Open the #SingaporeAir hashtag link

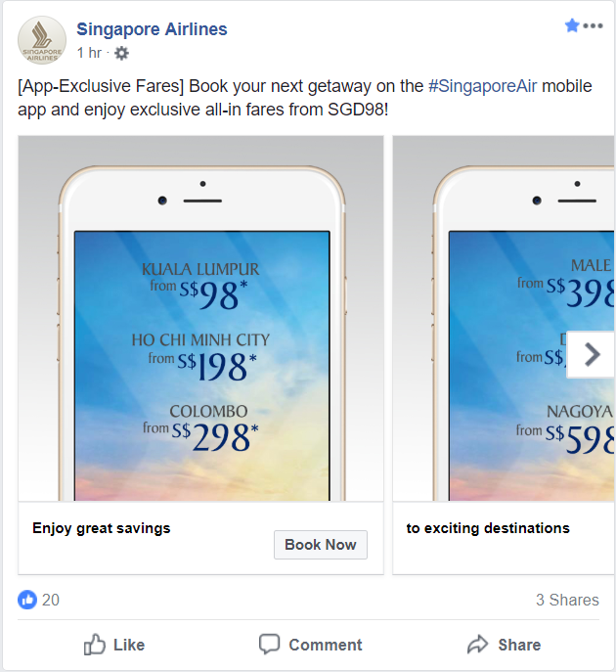click(x=482, y=86)
